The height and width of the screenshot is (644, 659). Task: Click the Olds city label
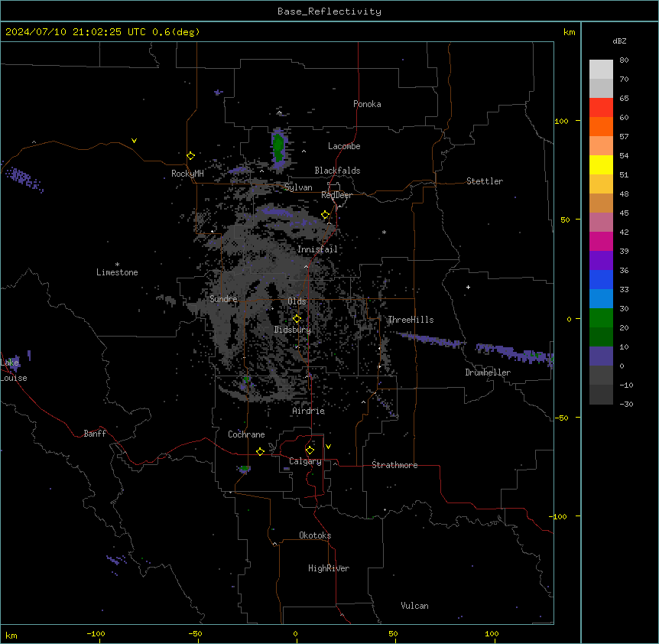[x=297, y=301]
